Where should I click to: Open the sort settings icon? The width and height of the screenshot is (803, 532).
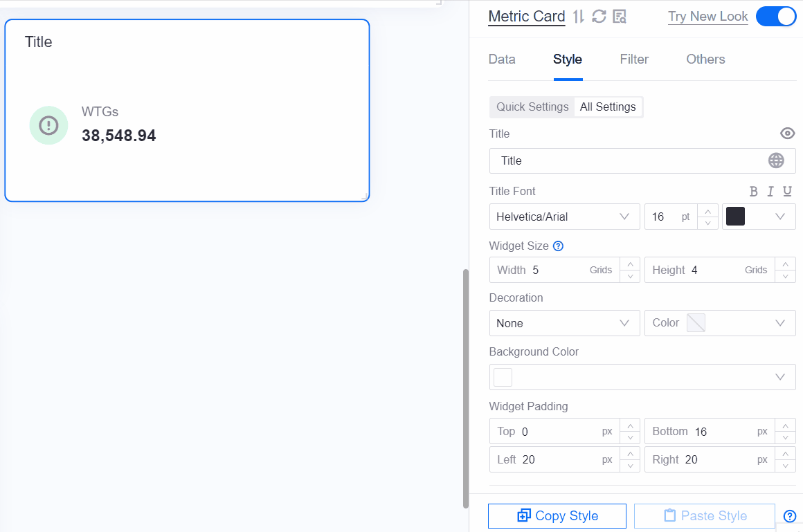pyautogui.click(x=578, y=16)
